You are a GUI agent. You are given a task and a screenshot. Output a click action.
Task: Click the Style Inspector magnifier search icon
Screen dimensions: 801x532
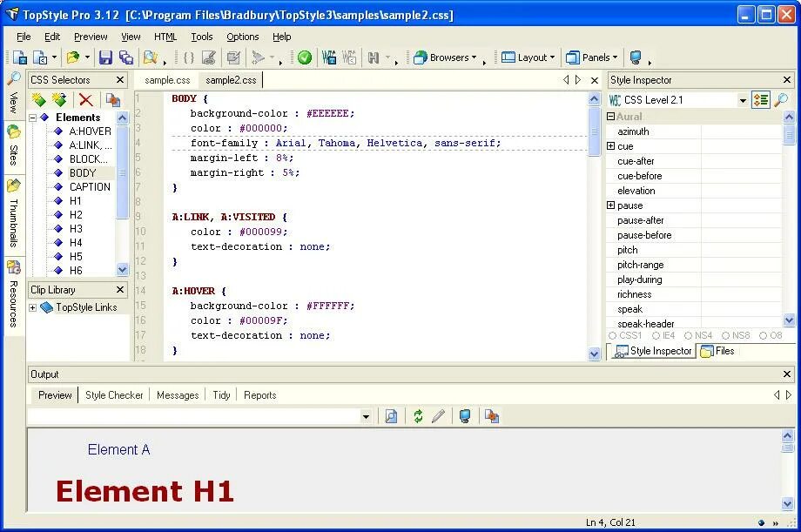[x=781, y=99]
